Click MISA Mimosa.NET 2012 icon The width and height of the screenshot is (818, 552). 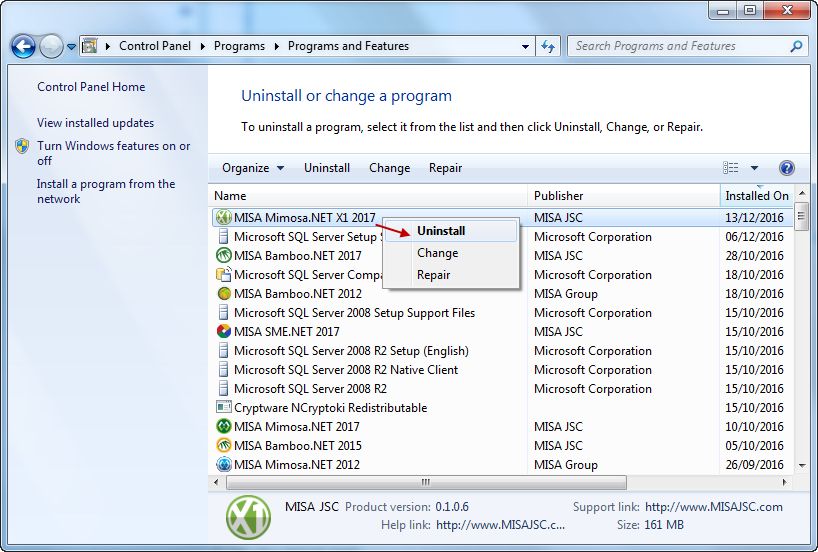tap(224, 464)
